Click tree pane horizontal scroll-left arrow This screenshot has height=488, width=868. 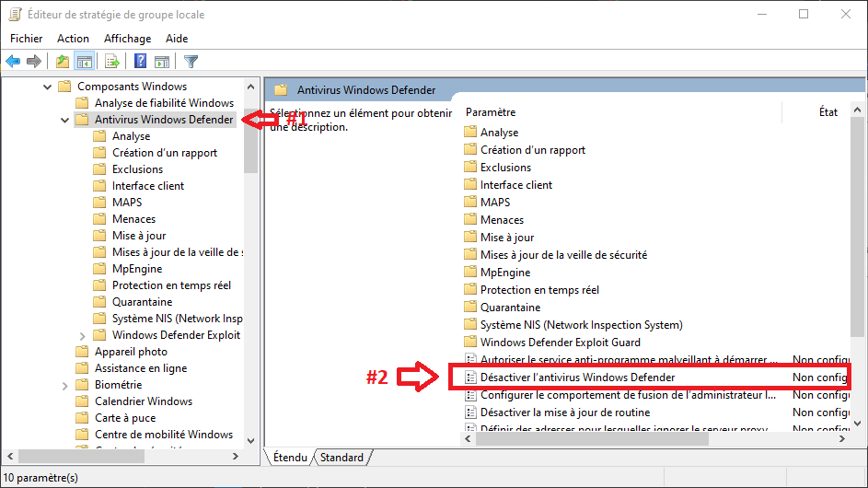(10, 457)
